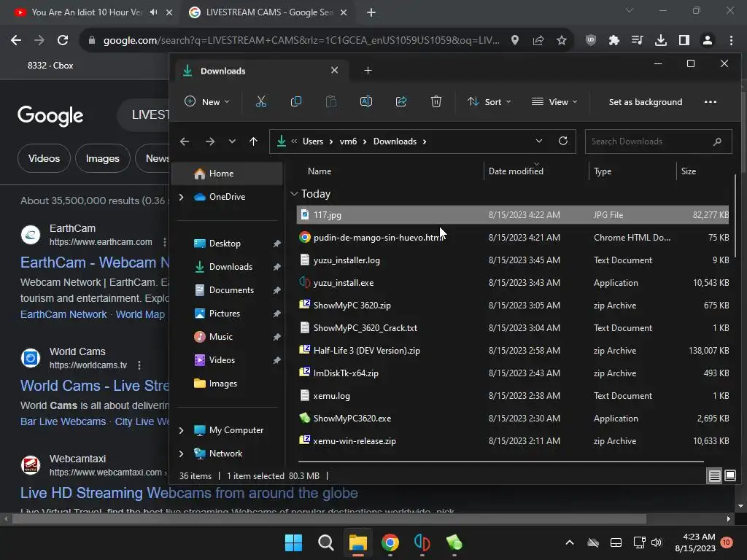Image resolution: width=747 pixels, height=560 pixels.
Task: Go forward in File Explorer navigation
Action: [210, 141]
